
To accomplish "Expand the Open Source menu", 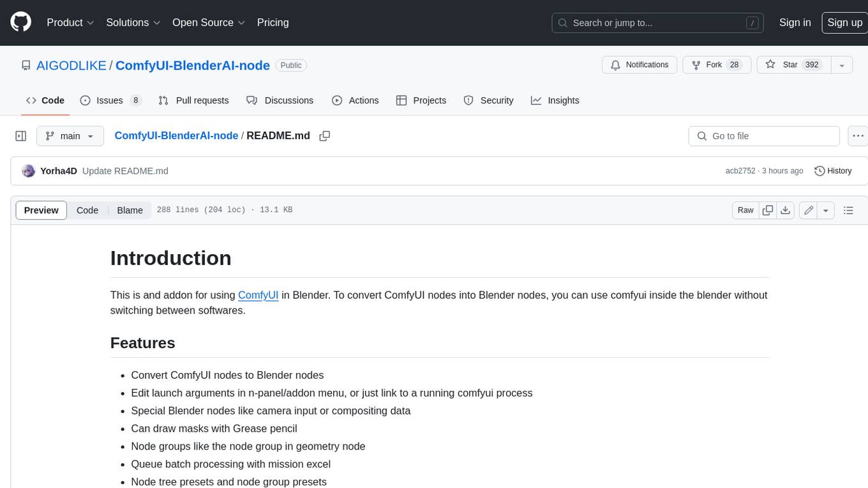I will pyautogui.click(x=209, y=22).
